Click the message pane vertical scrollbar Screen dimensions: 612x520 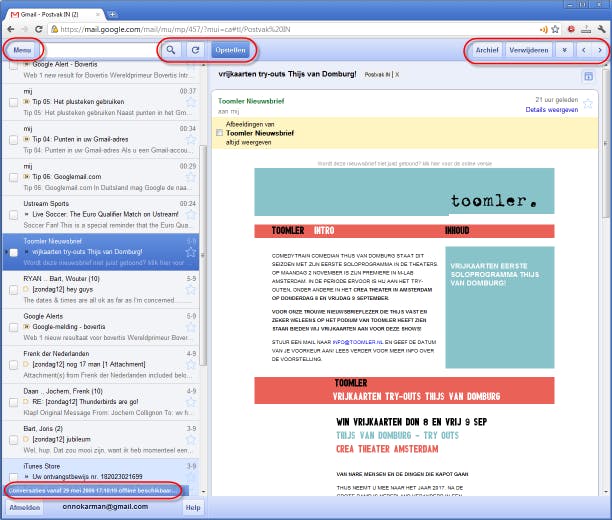(606, 144)
